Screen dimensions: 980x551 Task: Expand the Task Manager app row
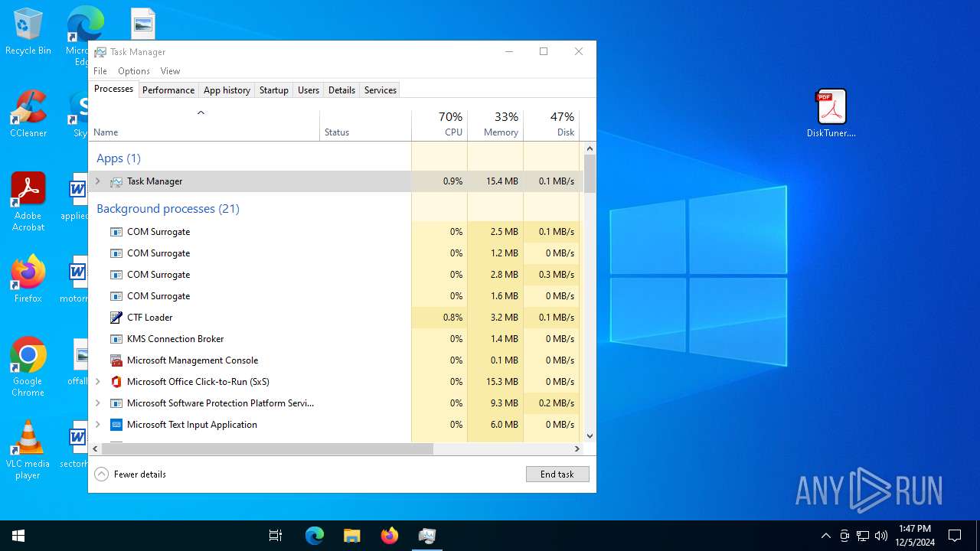coord(97,181)
